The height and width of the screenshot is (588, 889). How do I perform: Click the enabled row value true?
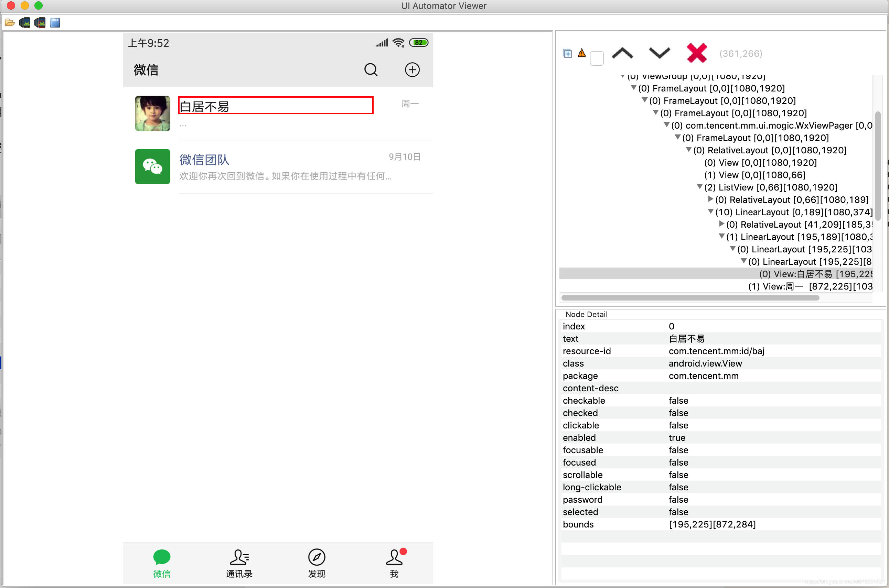pyautogui.click(x=677, y=438)
